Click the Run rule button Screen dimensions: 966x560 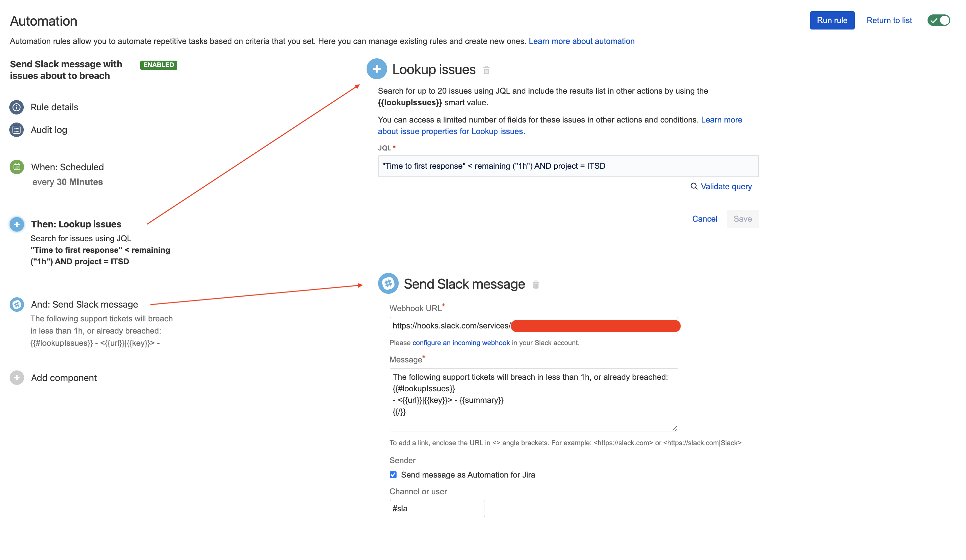[x=831, y=20]
